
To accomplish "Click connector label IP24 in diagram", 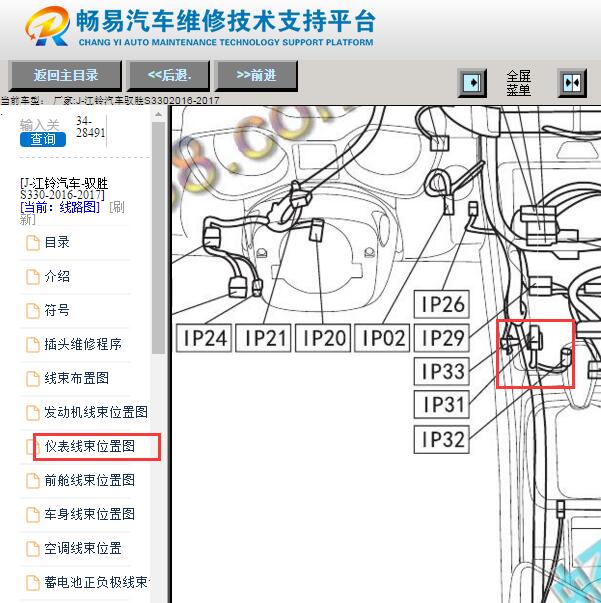I will [204, 338].
